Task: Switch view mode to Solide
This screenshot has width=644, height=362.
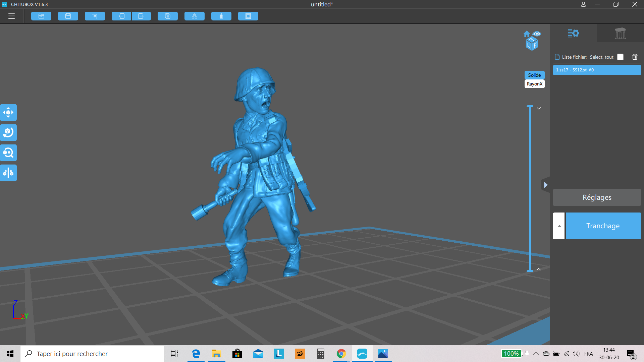Action: [x=534, y=75]
